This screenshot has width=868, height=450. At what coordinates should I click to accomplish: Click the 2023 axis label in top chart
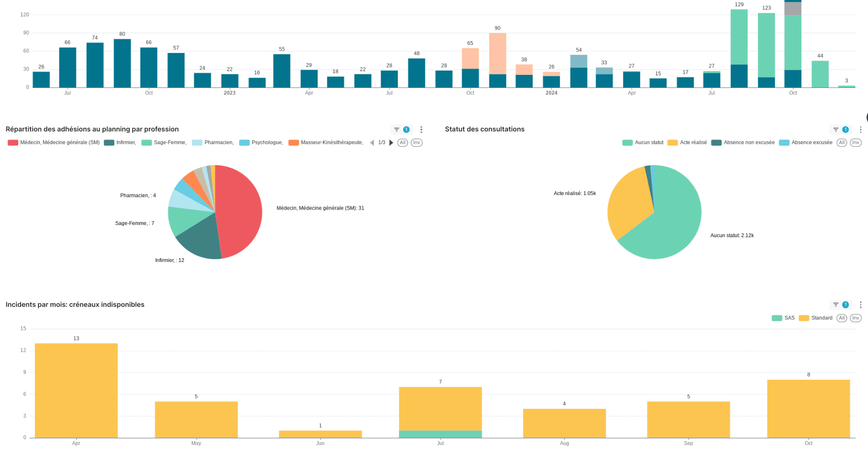pyautogui.click(x=229, y=93)
